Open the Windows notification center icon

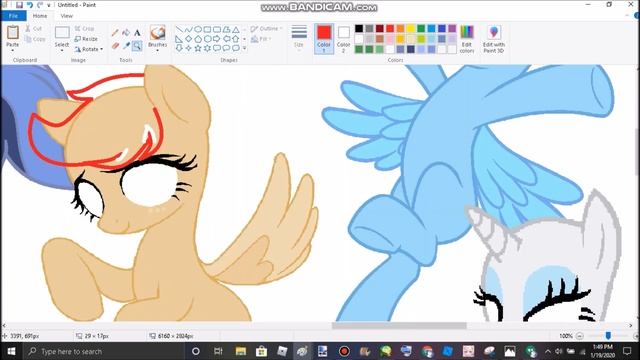coord(627,351)
